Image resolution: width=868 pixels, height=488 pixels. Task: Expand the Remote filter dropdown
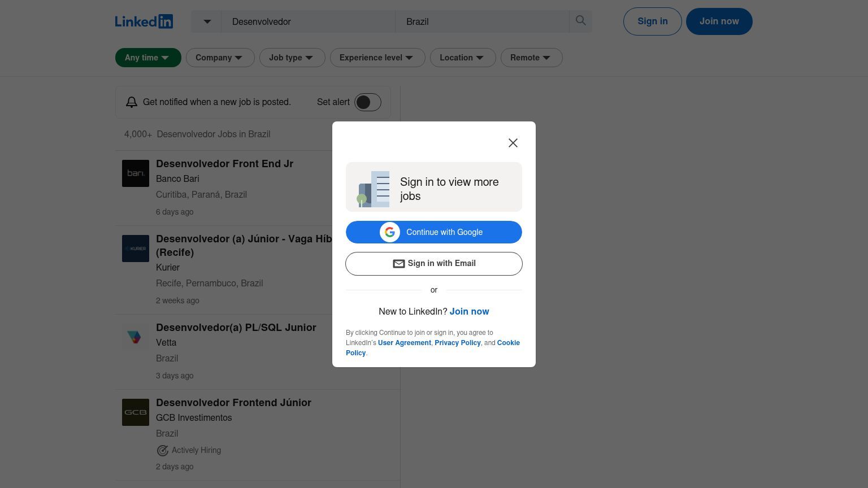tap(532, 58)
